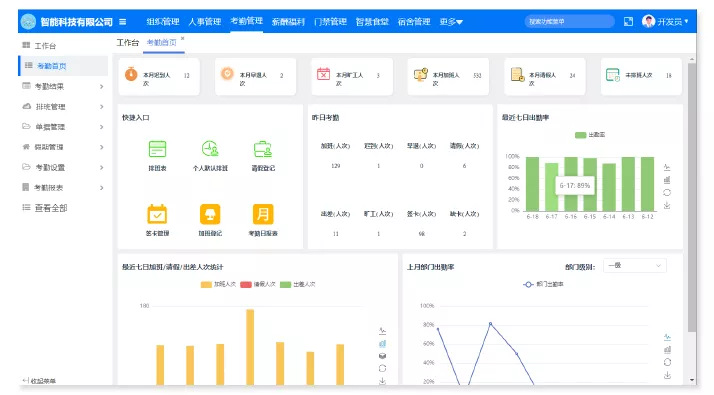Switch overtime/leave statistics chart to bar view
This screenshot has height=395, width=714.
point(382,344)
